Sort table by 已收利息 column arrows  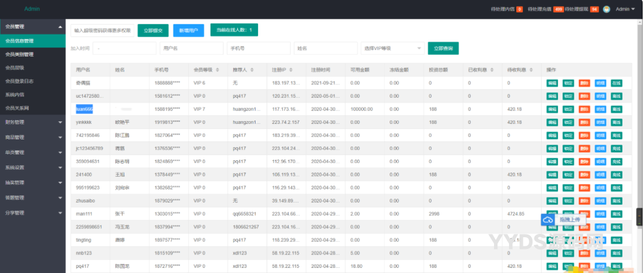[491, 70]
